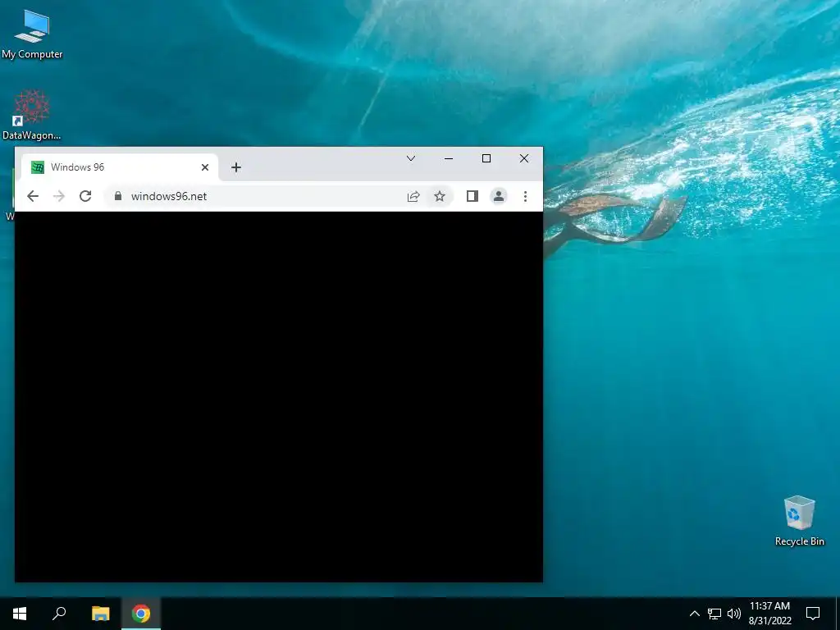840x630 pixels.
Task: Reload the windows96.net page
Action: click(85, 196)
